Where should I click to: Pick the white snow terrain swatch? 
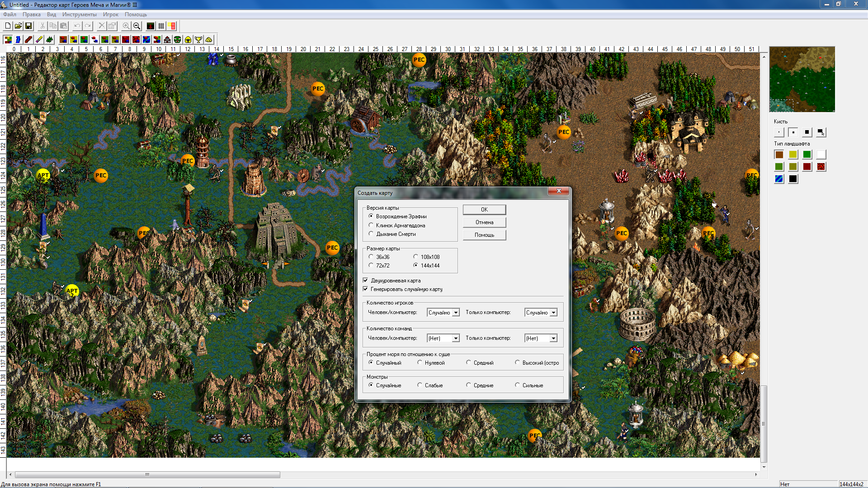pyautogui.click(x=821, y=155)
